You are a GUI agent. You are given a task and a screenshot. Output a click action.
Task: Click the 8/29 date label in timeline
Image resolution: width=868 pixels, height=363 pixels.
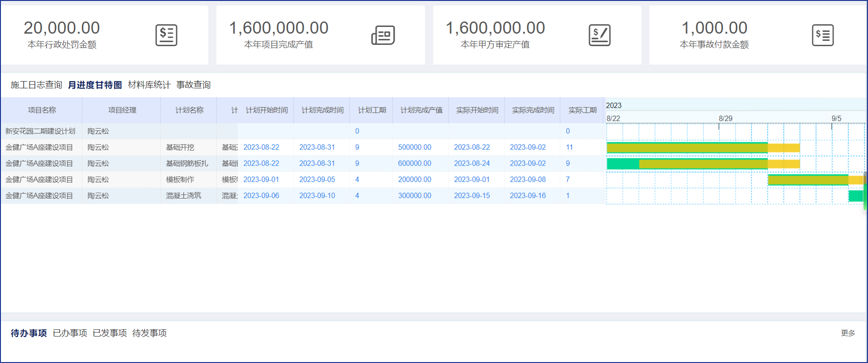click(725, 118)
